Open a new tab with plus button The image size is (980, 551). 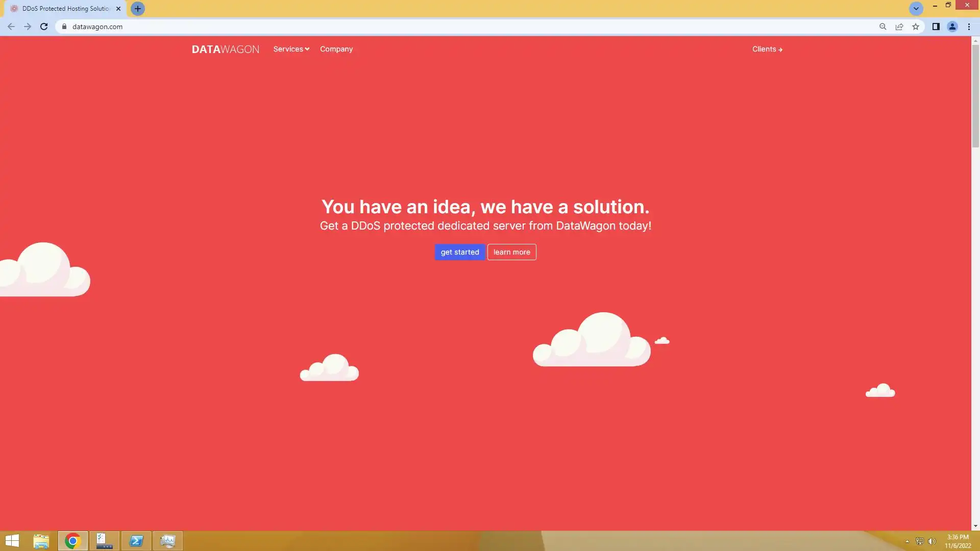(x=137, y=9)
